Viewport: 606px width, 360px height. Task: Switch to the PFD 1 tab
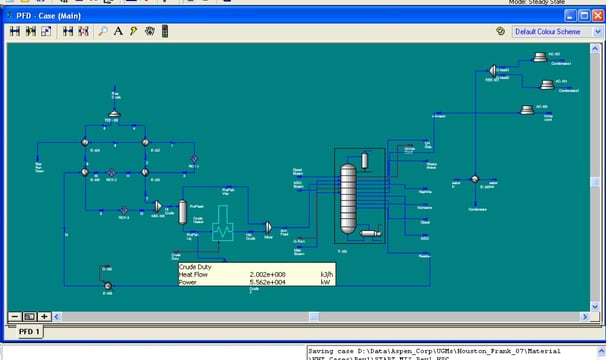29,332
